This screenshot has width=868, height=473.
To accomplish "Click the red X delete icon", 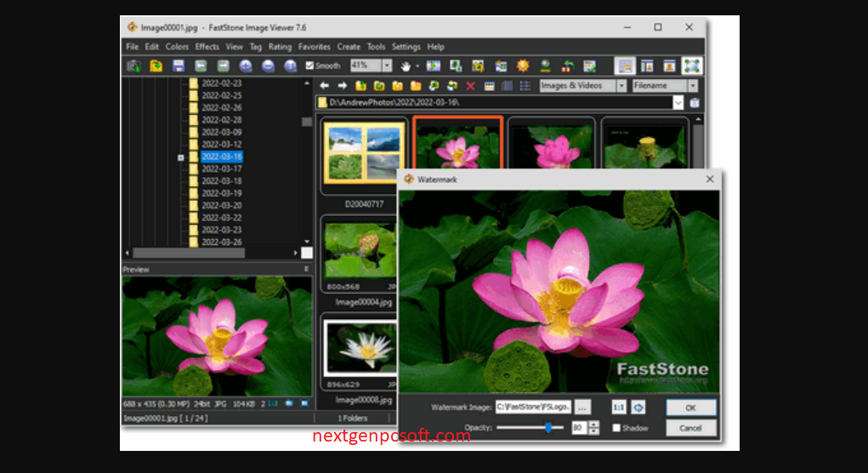I will click(470, 86).
